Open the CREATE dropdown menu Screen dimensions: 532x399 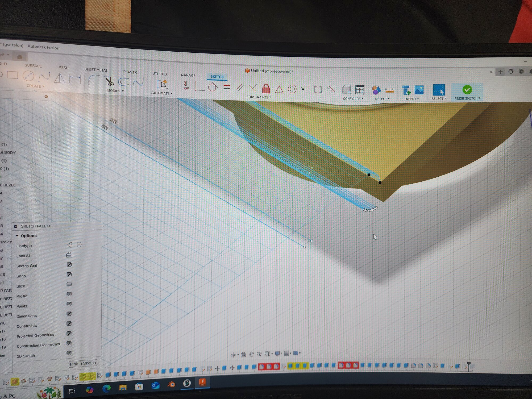click(x=35, y=86)
